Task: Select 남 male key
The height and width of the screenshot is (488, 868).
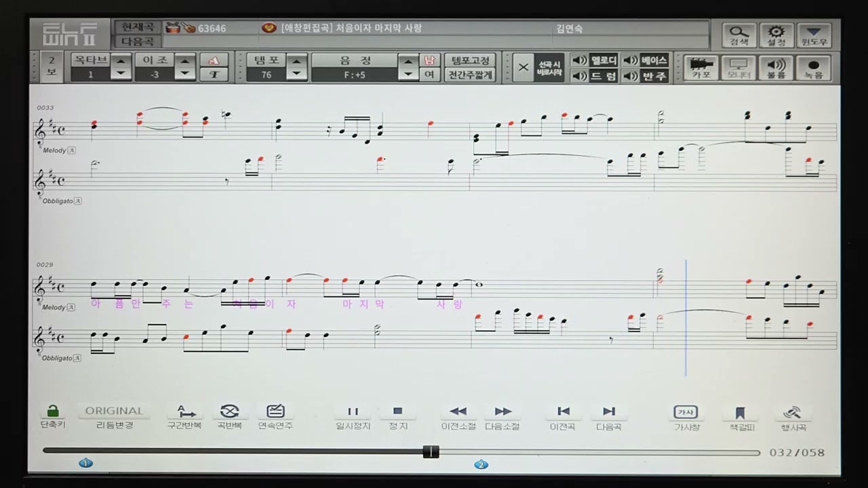Action: (429, 60)
